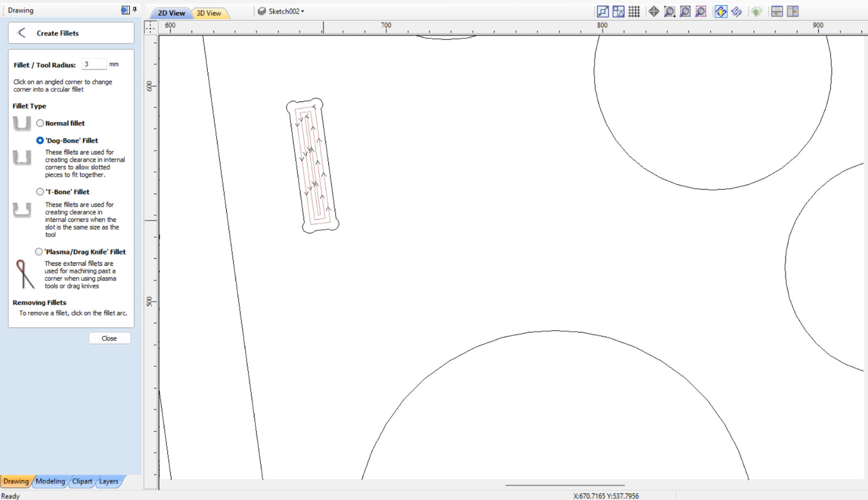Viewport: 868px width, 500px height.
Task: Select the Normal fillet radio button
Action: coord(40,123)
